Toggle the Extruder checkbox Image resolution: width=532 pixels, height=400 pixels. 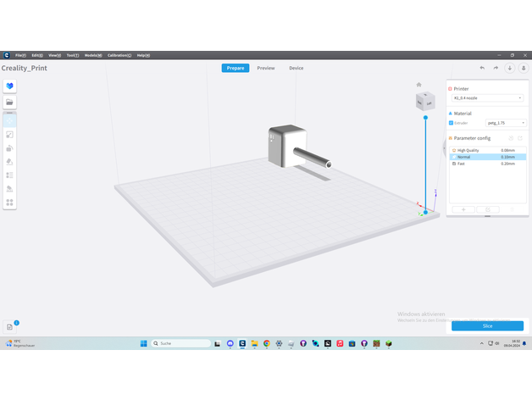pos(451,123)
